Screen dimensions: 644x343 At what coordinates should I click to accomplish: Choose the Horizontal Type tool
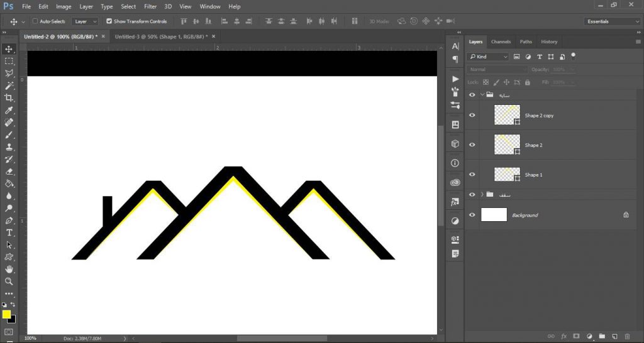(9, 232)
